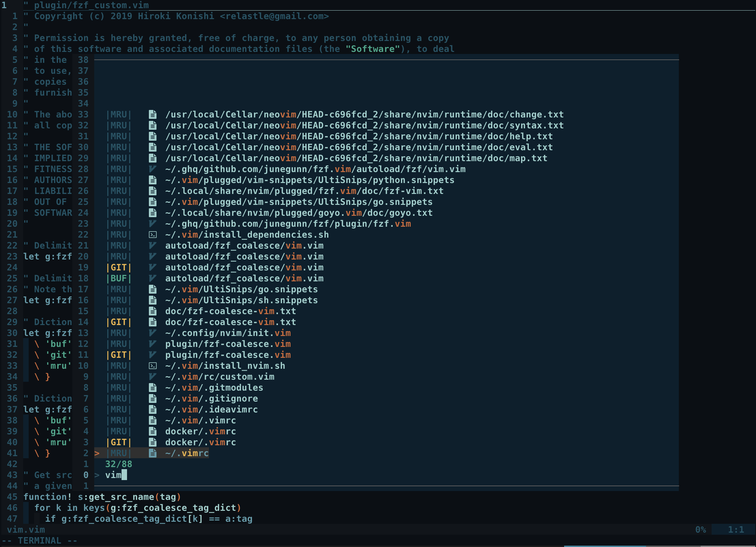Click the Vim icon beside rc/custom.vim

(x=153, y=377)
